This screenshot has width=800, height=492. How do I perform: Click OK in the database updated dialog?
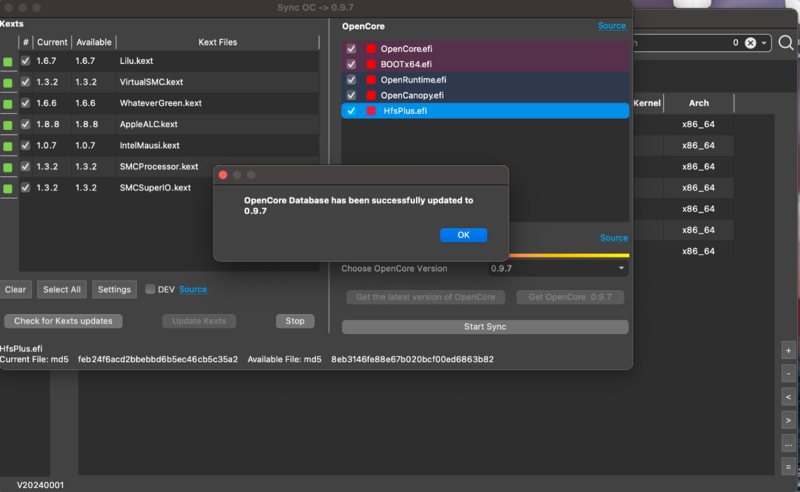click(463, 235)
